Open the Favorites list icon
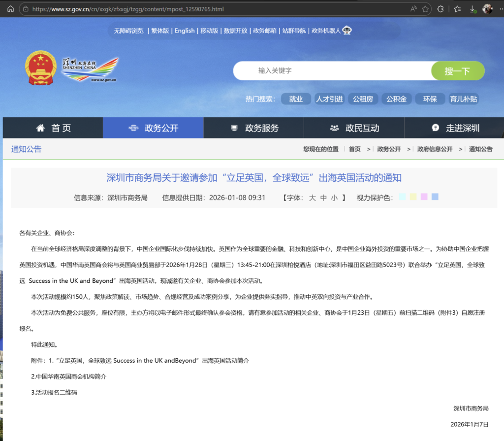The width and height of the screenshot is (504, 441). 457,9
